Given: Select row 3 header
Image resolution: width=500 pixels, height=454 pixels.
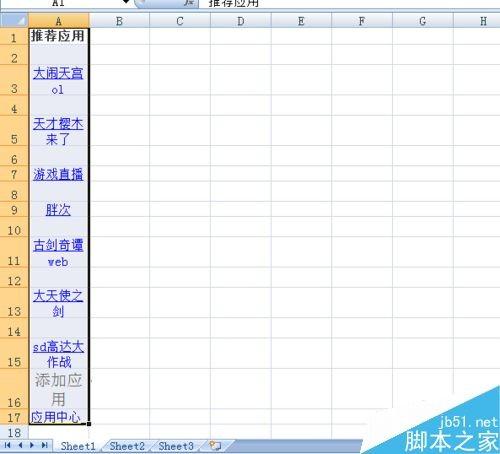Looking at the screenshot, I should point(14,80).
